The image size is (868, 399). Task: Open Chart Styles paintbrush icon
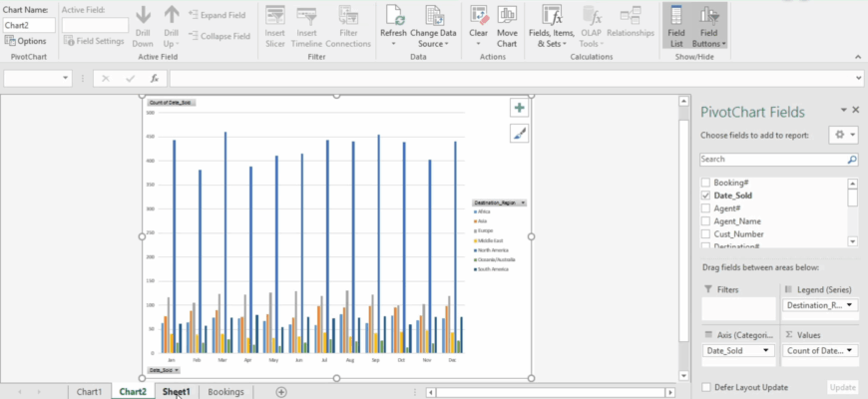tap(519, 134)
